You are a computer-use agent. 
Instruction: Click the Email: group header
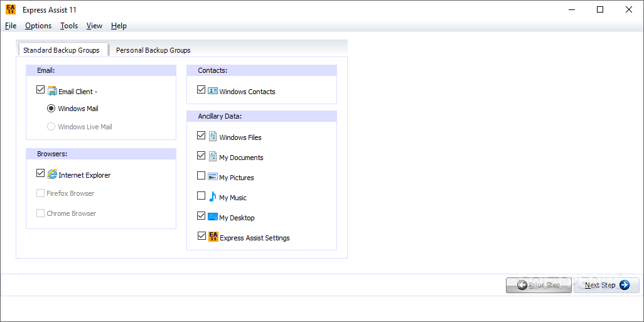101,70
